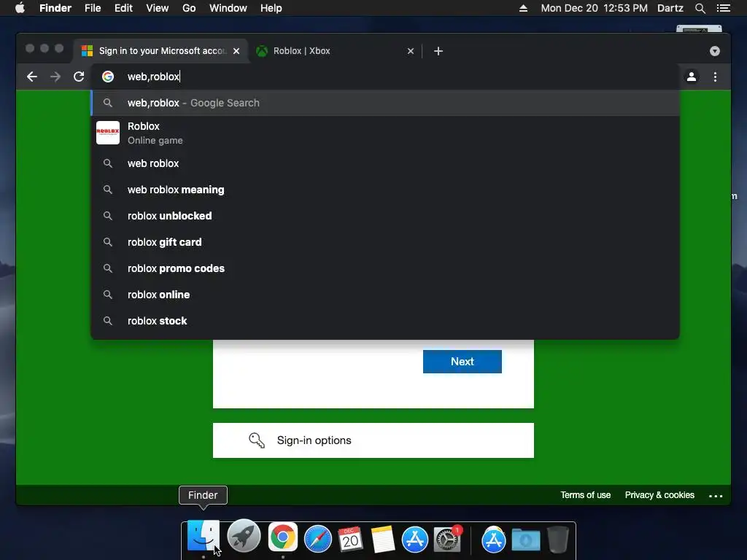
Task: Open the Help menu
Action: pos(271,8)
